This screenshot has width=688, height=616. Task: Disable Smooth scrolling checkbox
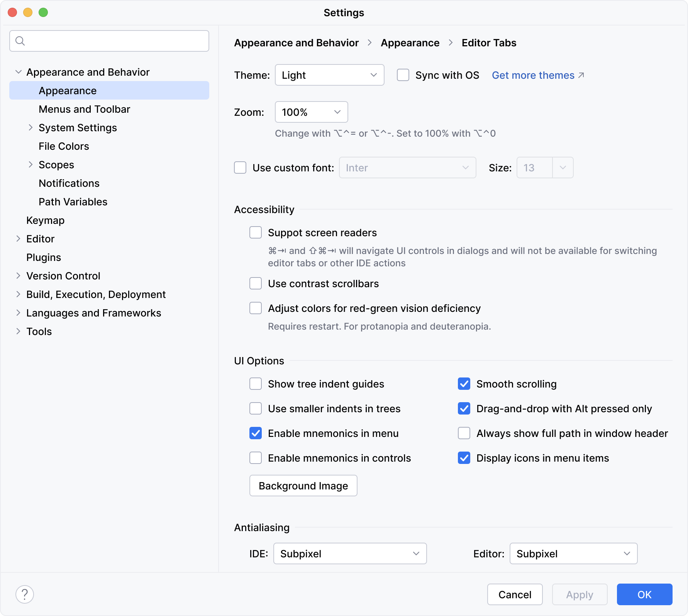click(x=464, y=384)
